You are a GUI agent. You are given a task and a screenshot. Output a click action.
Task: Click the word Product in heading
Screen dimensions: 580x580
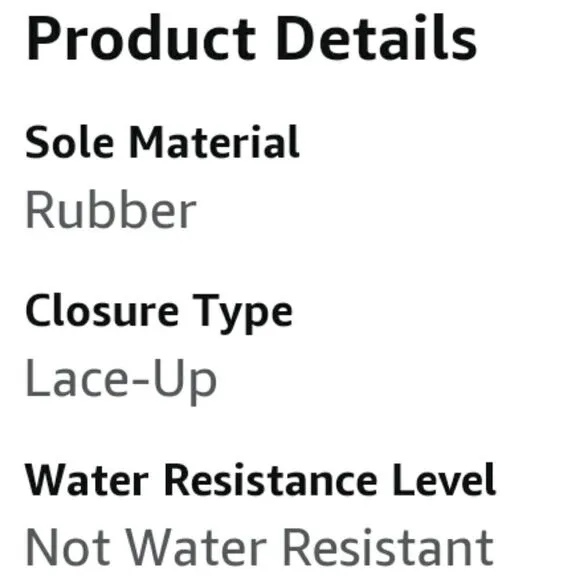click(141, 38)
